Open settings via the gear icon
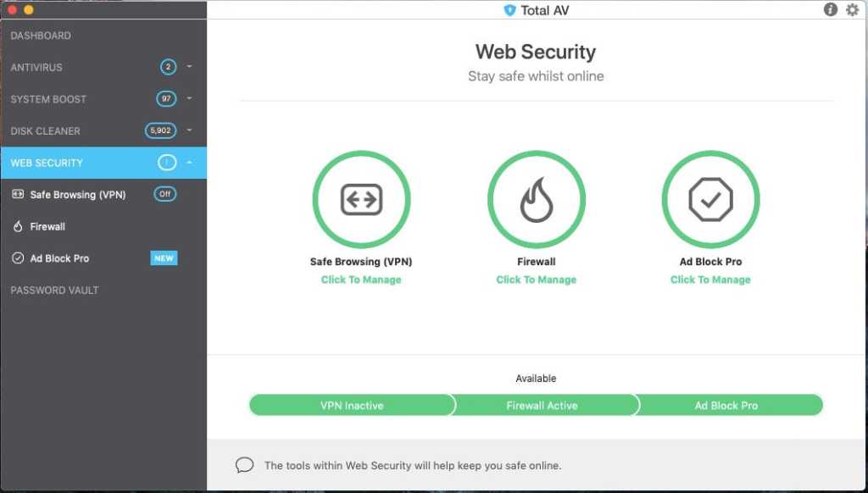Image resolution: width=868 pixels, height=493 pixels. click(852, 10)
